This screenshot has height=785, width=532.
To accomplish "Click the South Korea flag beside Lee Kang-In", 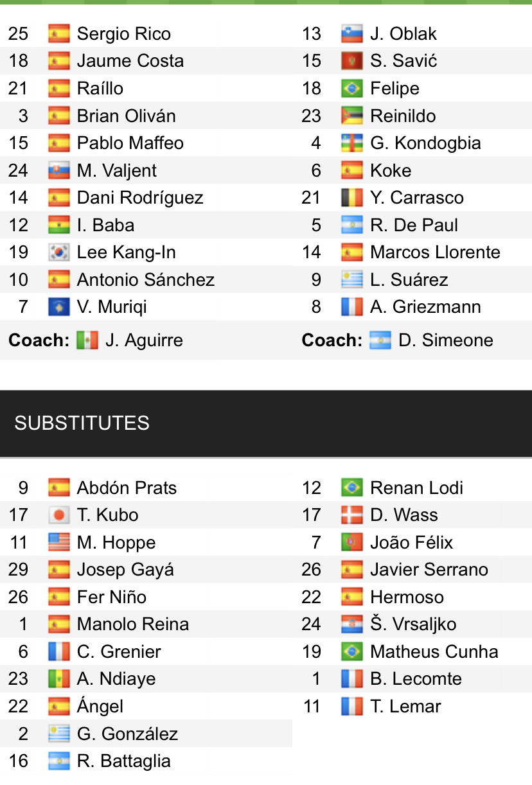I will click(58, 252).
